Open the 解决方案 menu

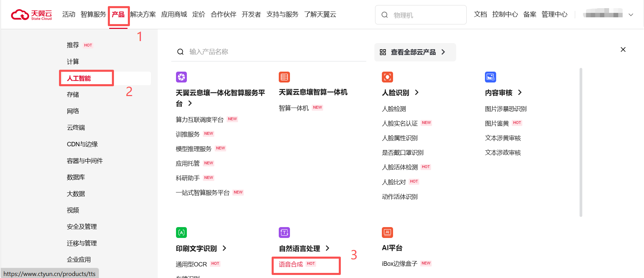coord(143,14)
